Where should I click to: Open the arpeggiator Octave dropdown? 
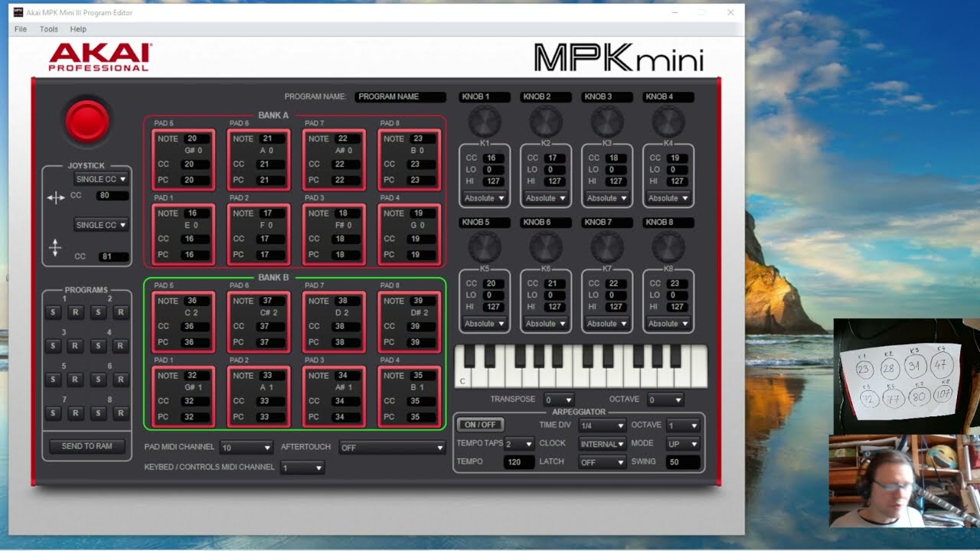tap(683, 425)
